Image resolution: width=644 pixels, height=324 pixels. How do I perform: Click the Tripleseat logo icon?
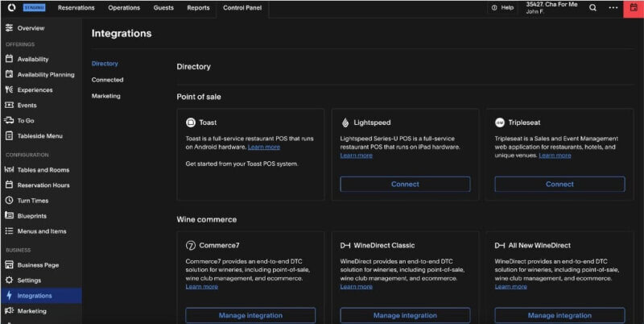(500, 123)
